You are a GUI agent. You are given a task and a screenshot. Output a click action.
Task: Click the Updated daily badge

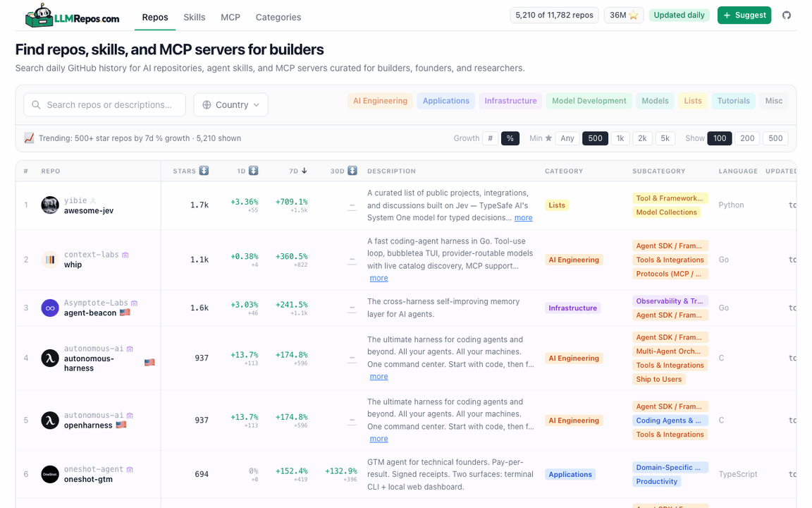coord(678,15)
